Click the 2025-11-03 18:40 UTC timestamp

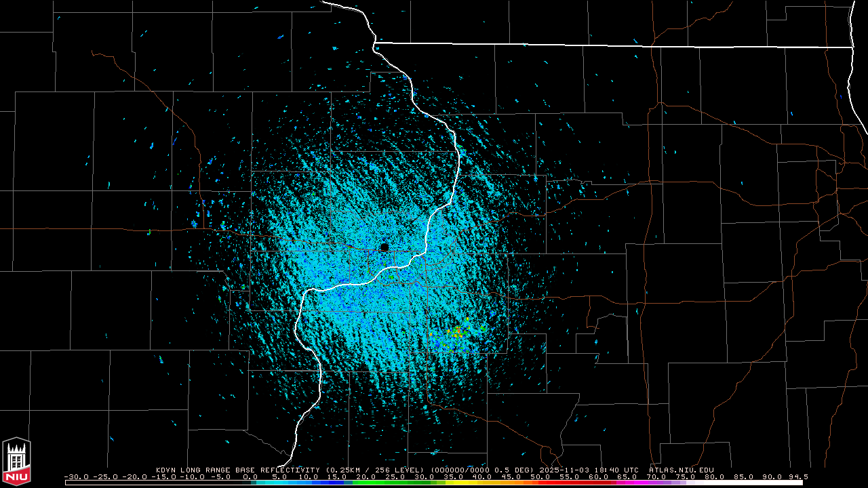tap(589, 470)
